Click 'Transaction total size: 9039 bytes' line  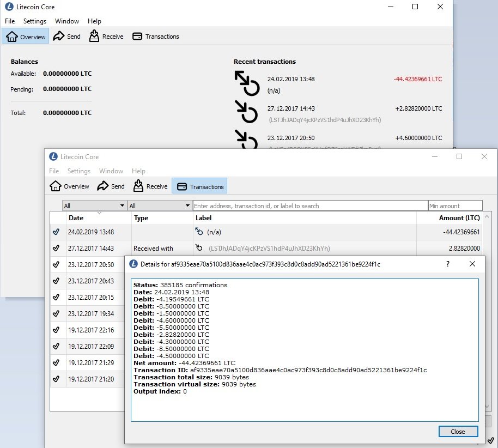click(x=191, y=377)
